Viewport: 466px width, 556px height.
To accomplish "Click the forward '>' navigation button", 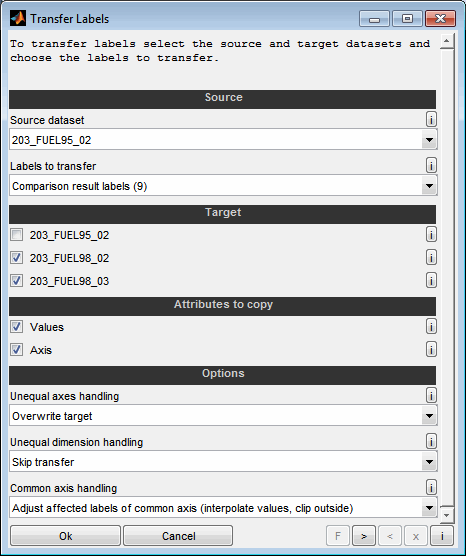I will (364, 536).
